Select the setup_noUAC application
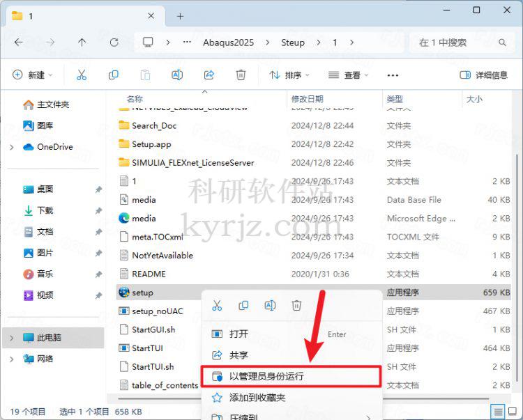Image resolution: width=523 pixels, height=420 pixels. tap(159, 311)
